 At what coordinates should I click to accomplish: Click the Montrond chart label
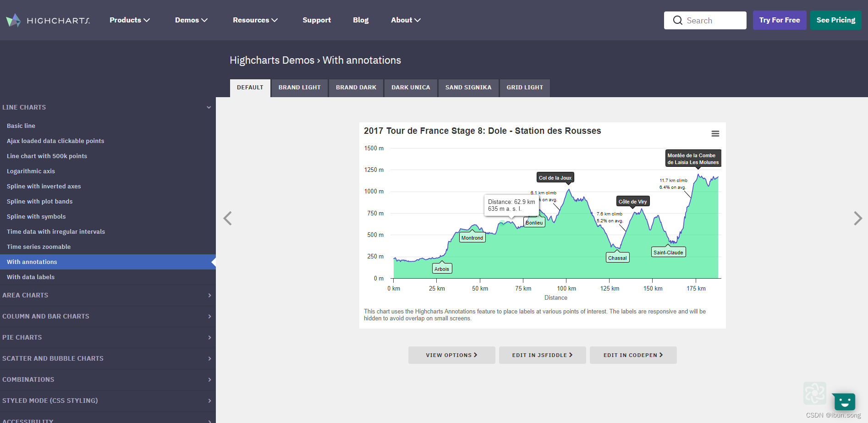point(472,238)
